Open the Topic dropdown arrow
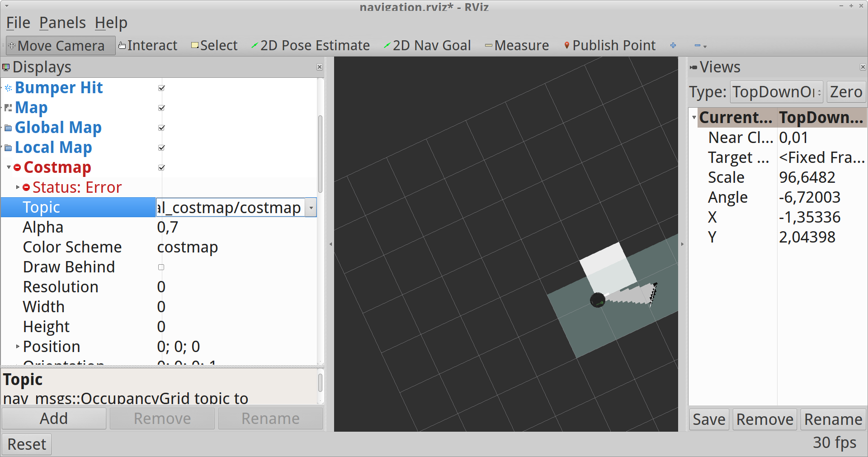The width and height of the screenshot is (868, 457). click(x=311, y=208)
